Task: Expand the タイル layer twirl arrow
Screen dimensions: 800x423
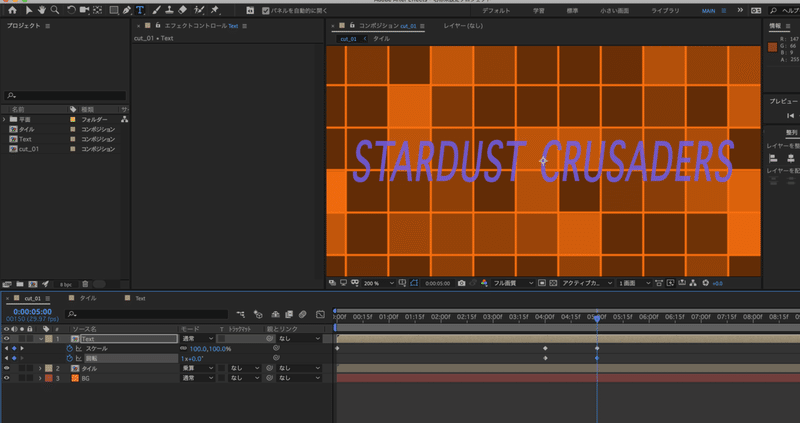Action: tap(40, 368)
